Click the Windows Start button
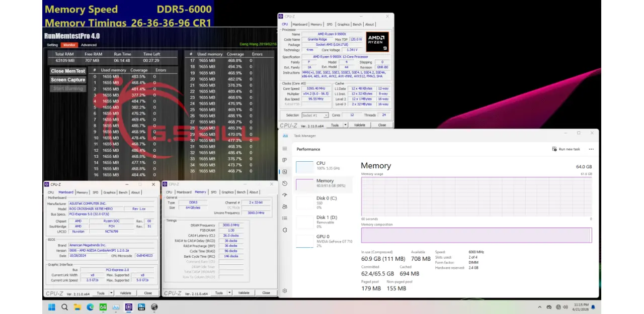 coord(51,307)
